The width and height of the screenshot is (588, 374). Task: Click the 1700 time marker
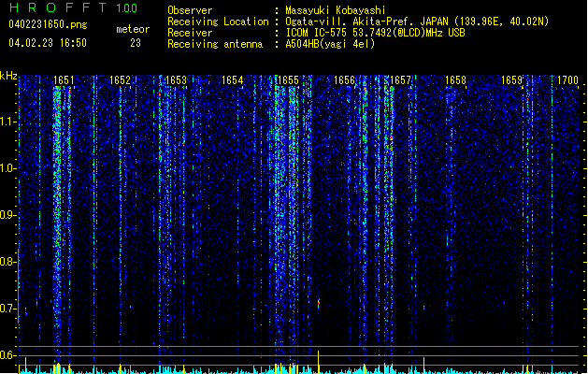point(567,80)
